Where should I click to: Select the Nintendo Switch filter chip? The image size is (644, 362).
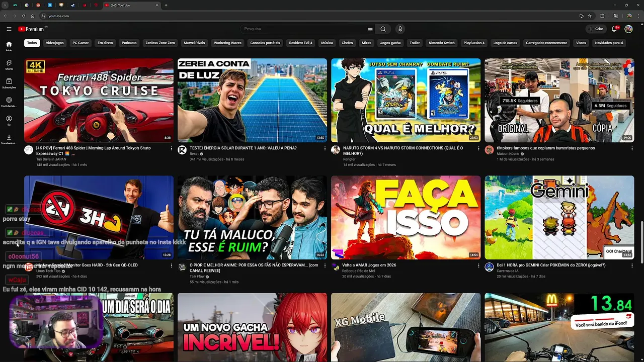click(x=442, y=43)
